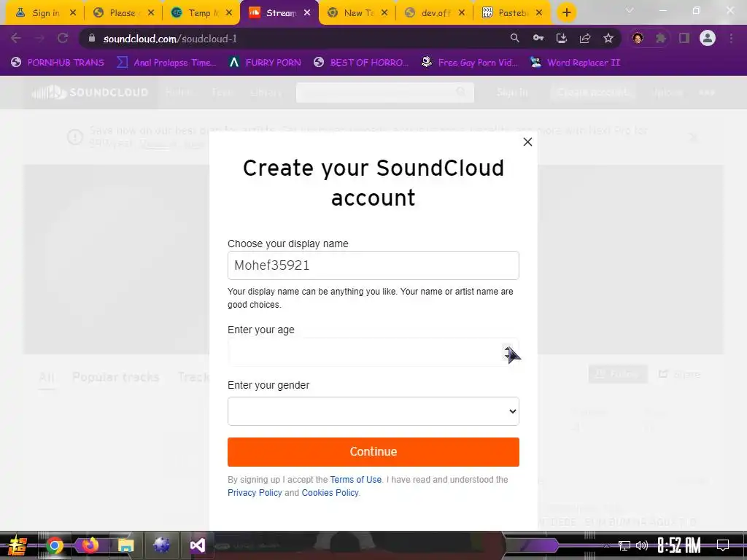
Task: Click Sign in on SoundCloud header
Action: pyautogui.click(x=512, y=93)
